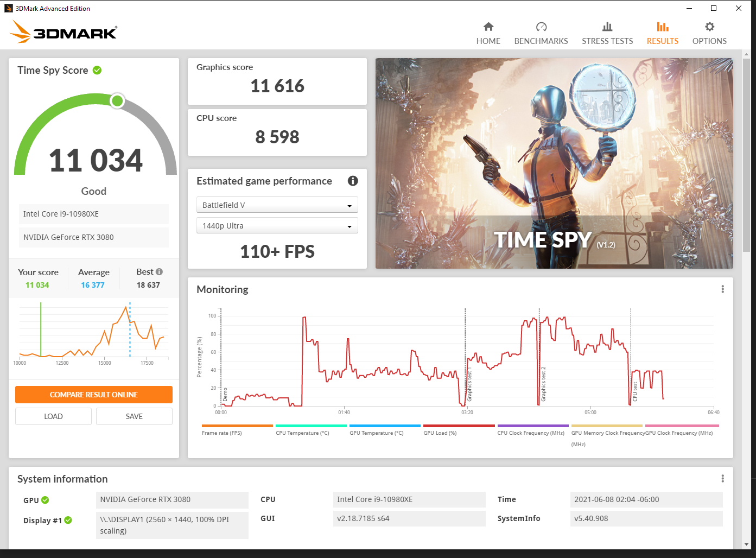Click the GPU Load red legend swatch

[x=459, y=426]
